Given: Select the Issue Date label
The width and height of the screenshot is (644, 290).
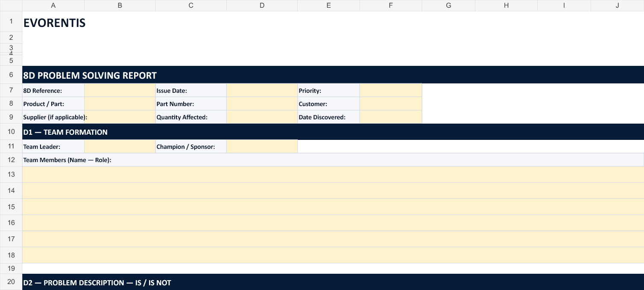Looking at the screenshot, I should pos(191,90).
